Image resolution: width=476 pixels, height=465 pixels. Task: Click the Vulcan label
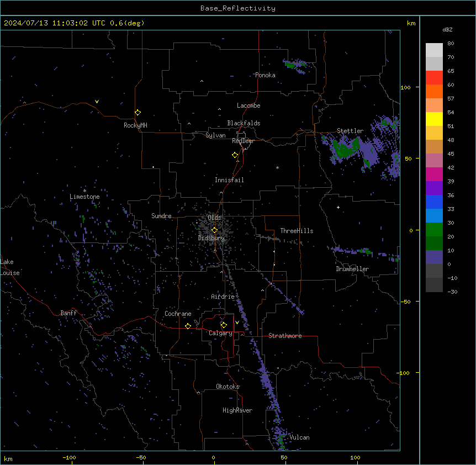point(299,437)
